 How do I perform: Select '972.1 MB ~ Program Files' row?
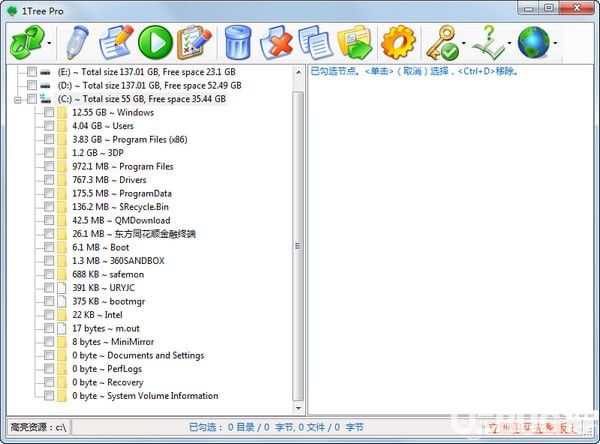click(123, 166)
